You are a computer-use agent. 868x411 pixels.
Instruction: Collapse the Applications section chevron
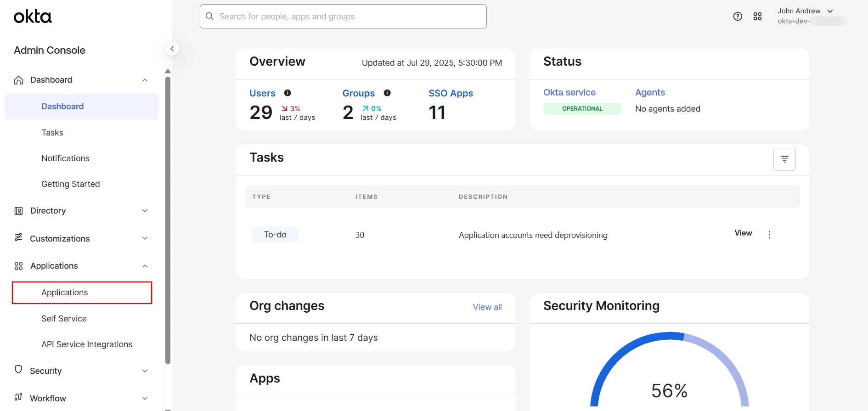click(x=145, y=266)
